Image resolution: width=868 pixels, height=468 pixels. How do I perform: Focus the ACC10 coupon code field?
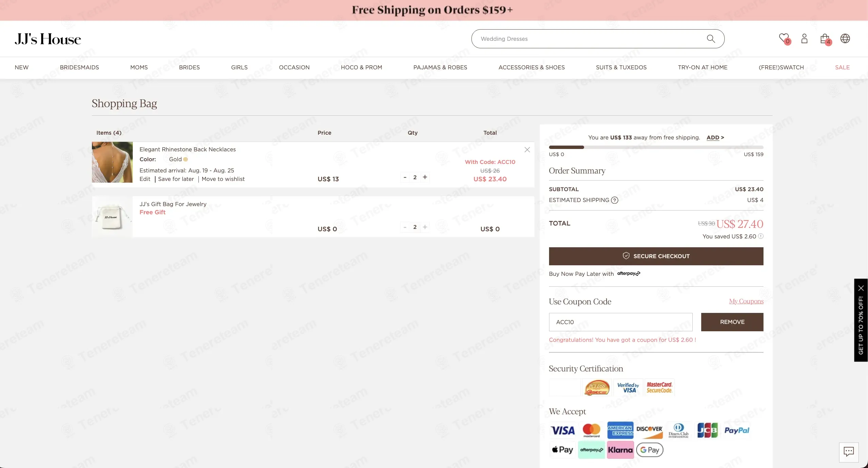coord(621,322)
